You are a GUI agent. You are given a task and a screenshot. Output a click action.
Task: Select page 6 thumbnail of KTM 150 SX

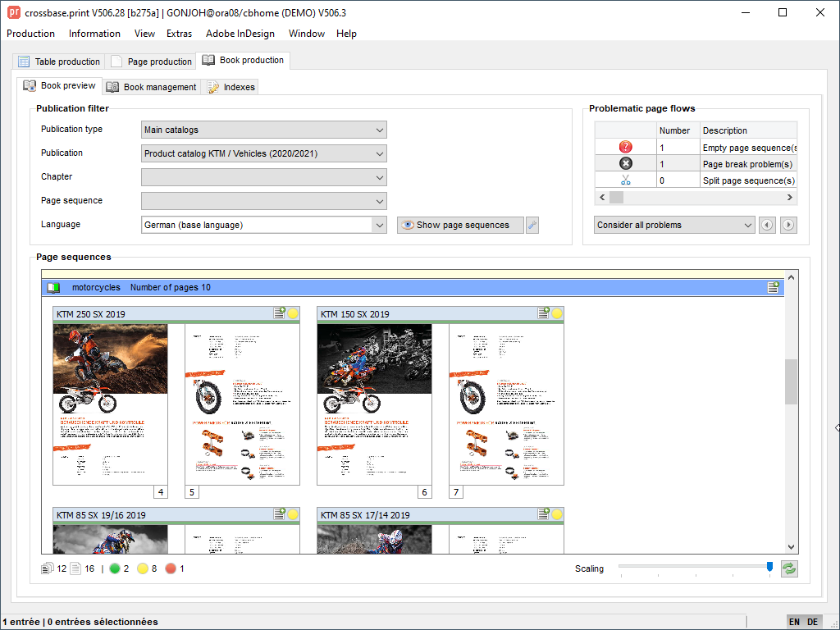pyautogui.click(x=374, y=404)
